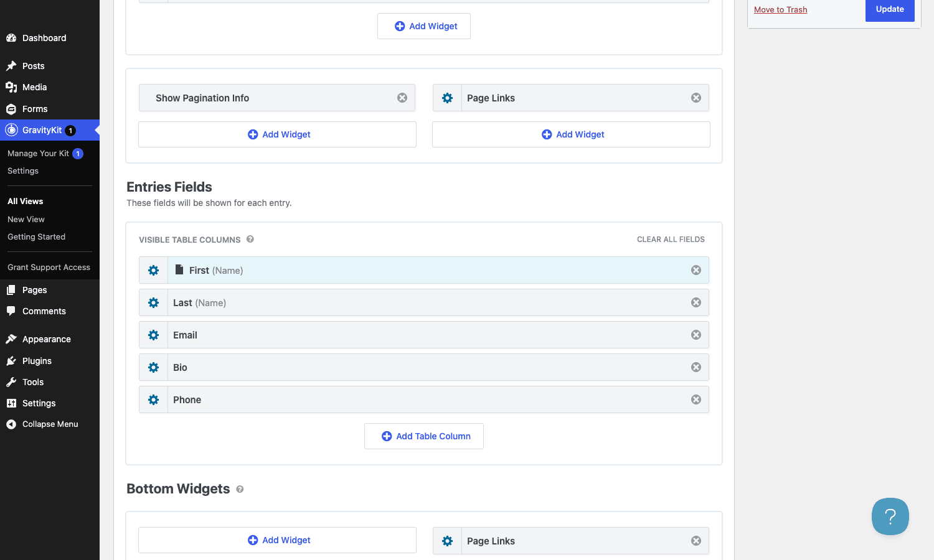Open settings gear for Last (Name) column
Image resolution: width=934 pixels, height=560 pixels.
(x=153, y=302)
